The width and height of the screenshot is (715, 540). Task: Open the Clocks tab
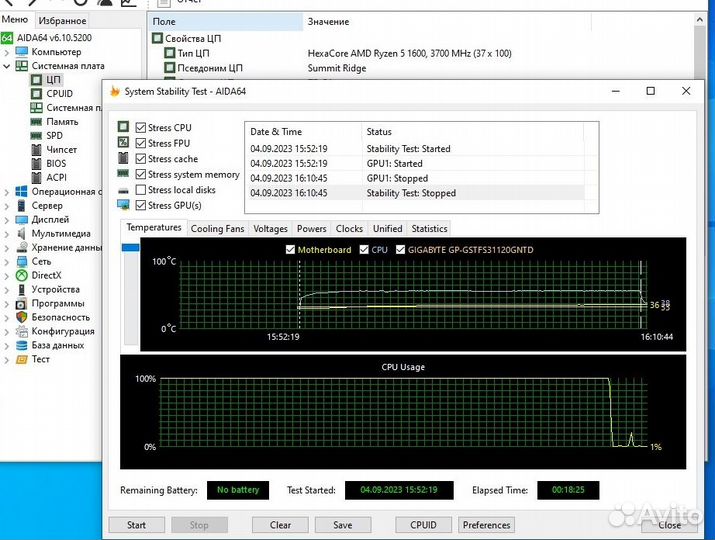(x=349, y=228)
